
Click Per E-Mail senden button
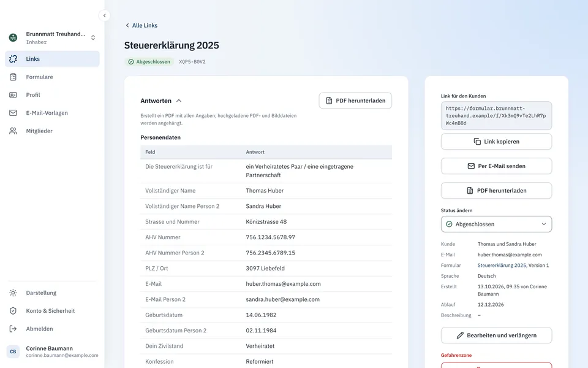click(x=496, y=166)
